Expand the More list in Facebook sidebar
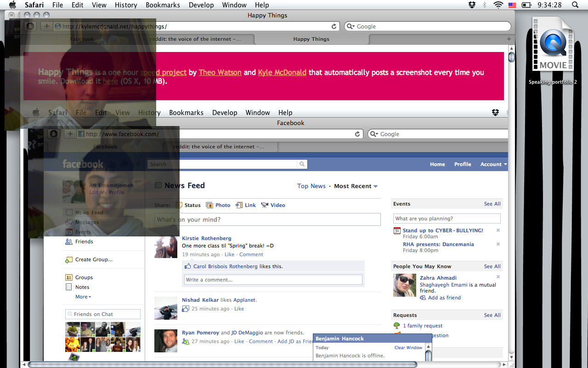 (83, 297)
